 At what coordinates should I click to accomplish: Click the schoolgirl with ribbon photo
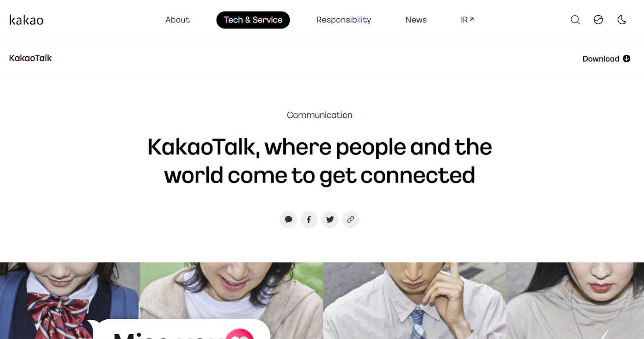pos(70,301)
